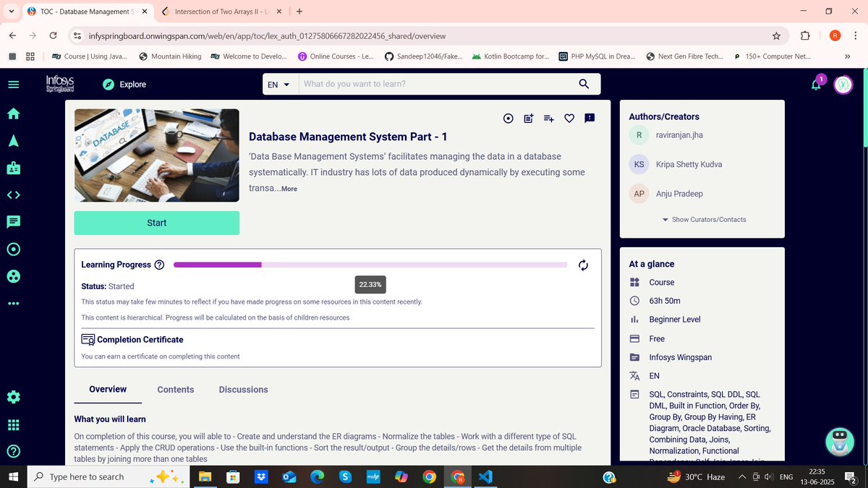Open the Sandeep12046 GitHub bookmark
This screenshot has width=868, height=488.
click(424, 56)
